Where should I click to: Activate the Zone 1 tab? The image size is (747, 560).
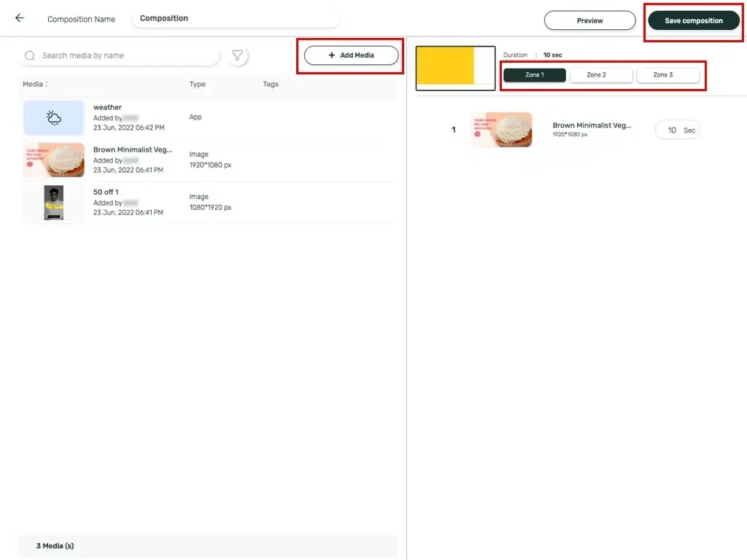click(x=534, y=74)
